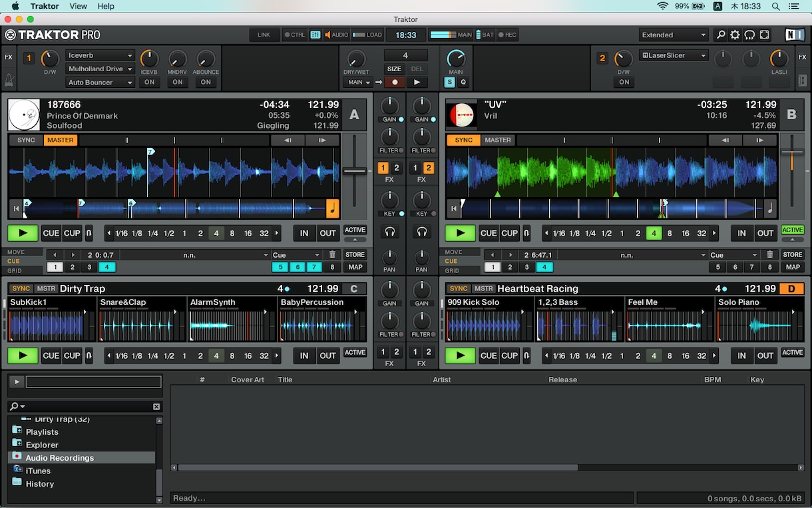Open the Extended layout dropdown
The image size is (812, 508).
(x=674, y=35)
